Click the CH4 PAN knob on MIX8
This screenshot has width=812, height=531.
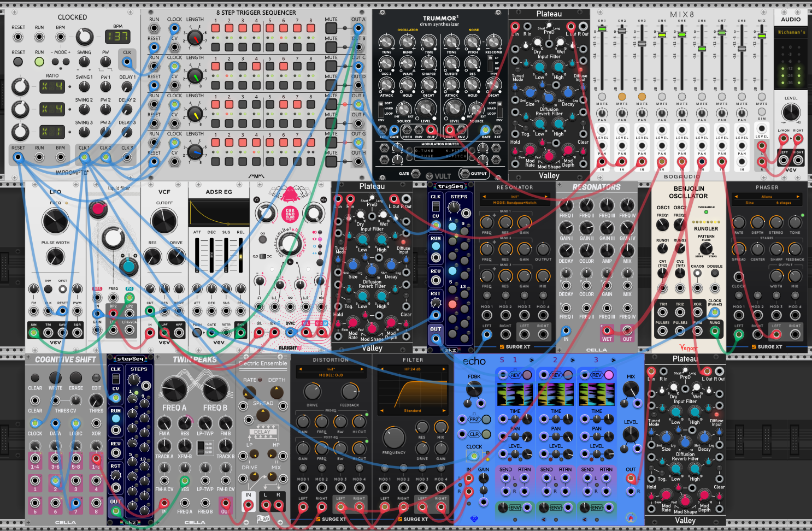tap(662, 113)
